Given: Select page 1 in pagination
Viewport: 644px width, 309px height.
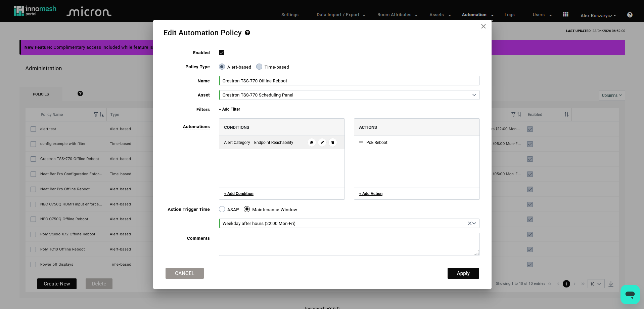Looking at the screenshot, I should (x=566, y=284).
